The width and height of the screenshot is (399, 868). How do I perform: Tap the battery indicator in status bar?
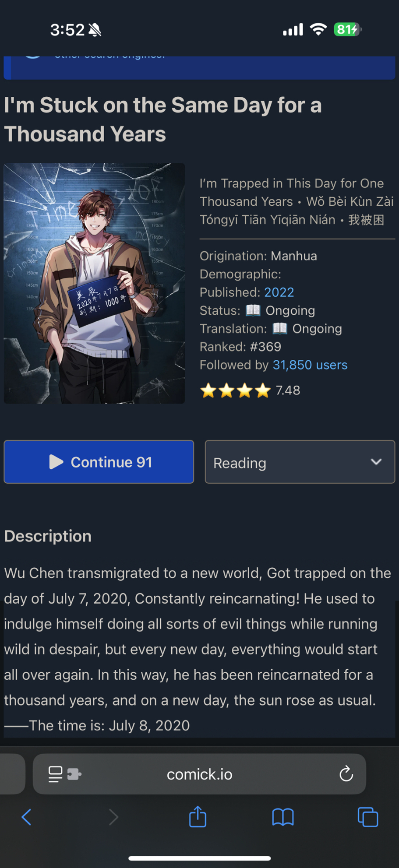(348, 30)
